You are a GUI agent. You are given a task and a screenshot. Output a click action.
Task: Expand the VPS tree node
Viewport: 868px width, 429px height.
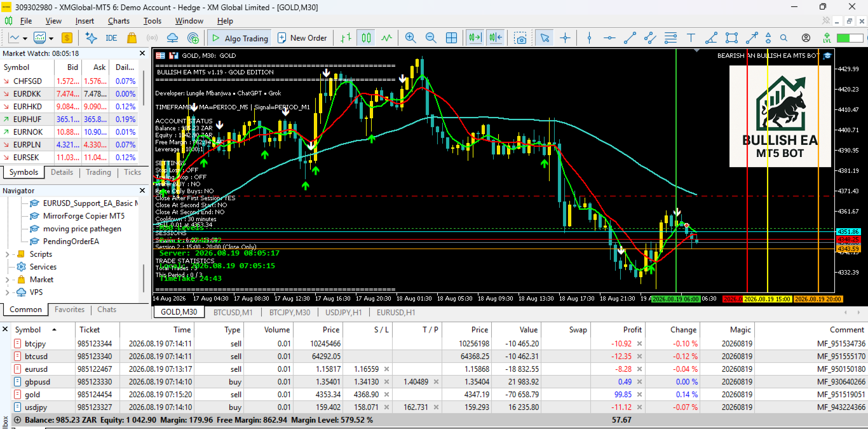(x=7, y=292)
